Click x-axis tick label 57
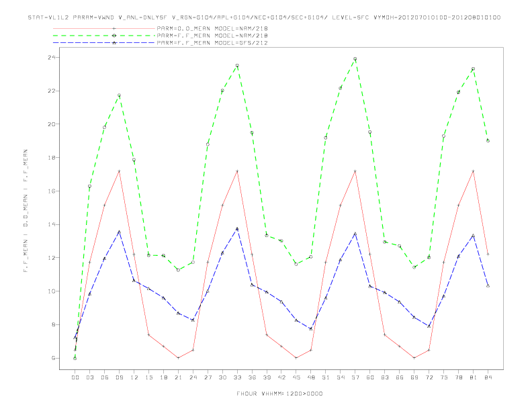 click(355, 377)
